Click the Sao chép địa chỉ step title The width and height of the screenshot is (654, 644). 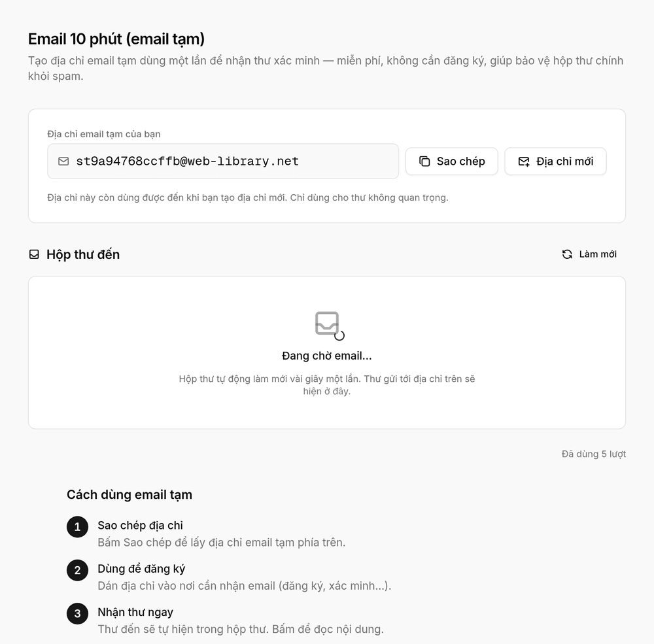(x=140, y=525)
